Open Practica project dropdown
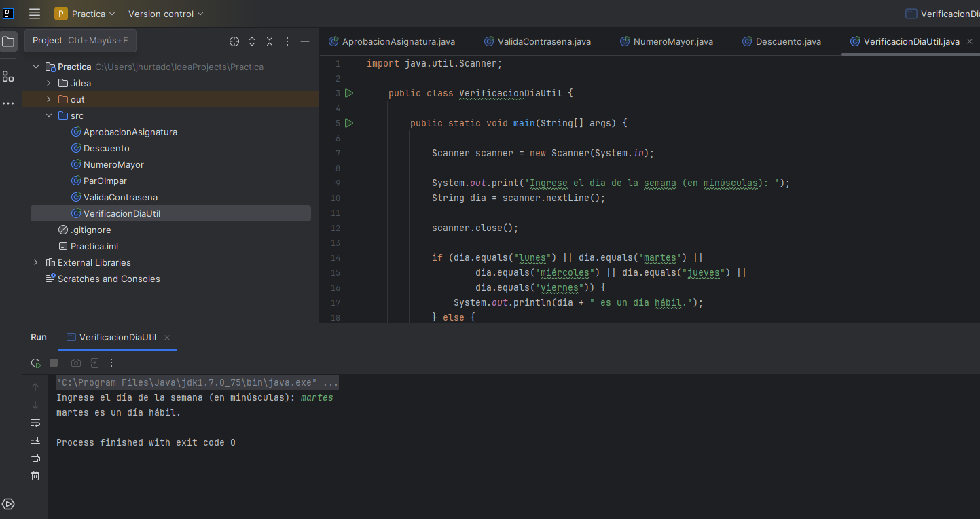 pyautogui.click(x=85, y=14)
